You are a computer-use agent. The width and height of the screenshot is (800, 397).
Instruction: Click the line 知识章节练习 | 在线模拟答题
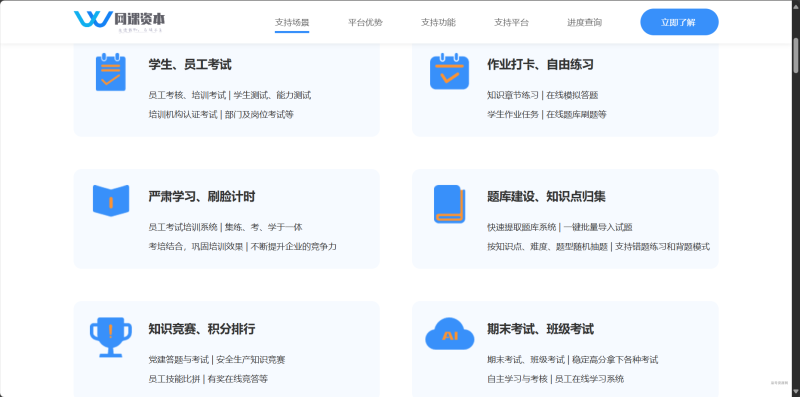tap(542, 95)
